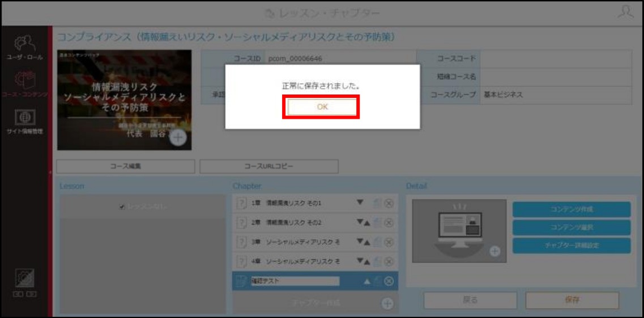Click the plus icon on the course thumbnail
The height and width of the screenshot is (318, 644).
178,138
